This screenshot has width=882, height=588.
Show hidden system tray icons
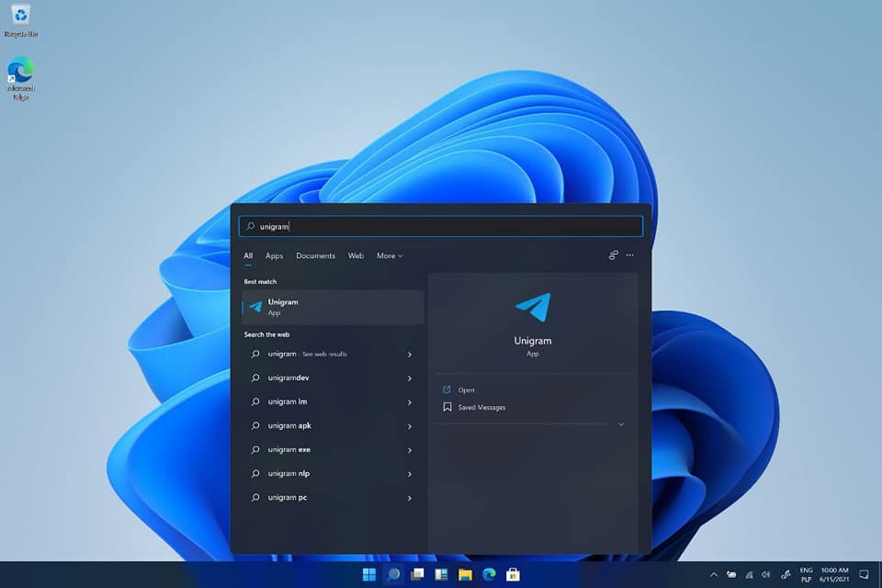click(714, 574)
